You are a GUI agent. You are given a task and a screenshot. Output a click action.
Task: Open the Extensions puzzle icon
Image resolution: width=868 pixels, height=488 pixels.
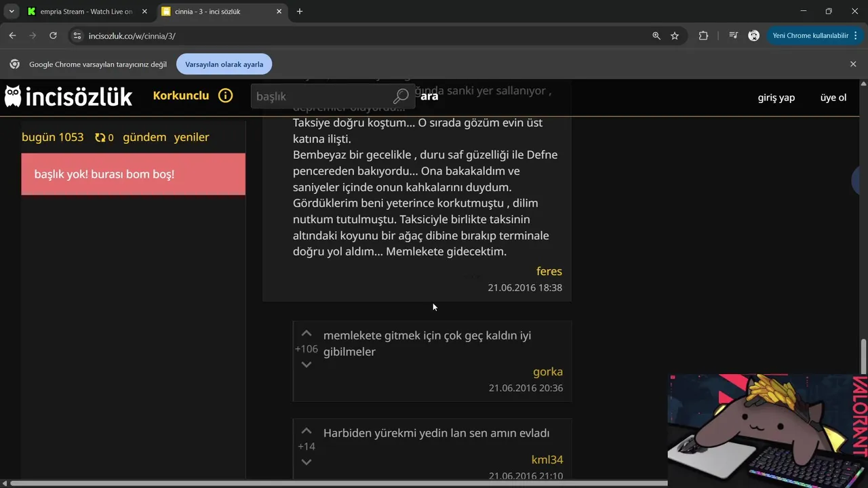click(703, 36)
